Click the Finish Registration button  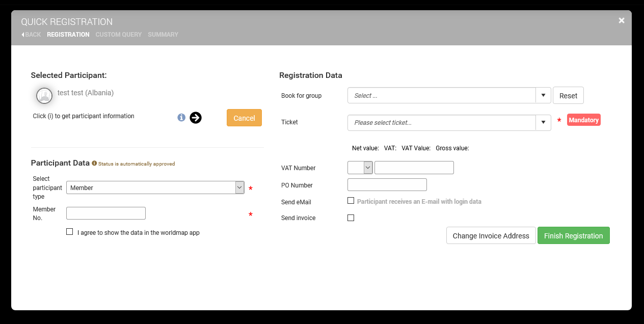click(x=573, y=235)
